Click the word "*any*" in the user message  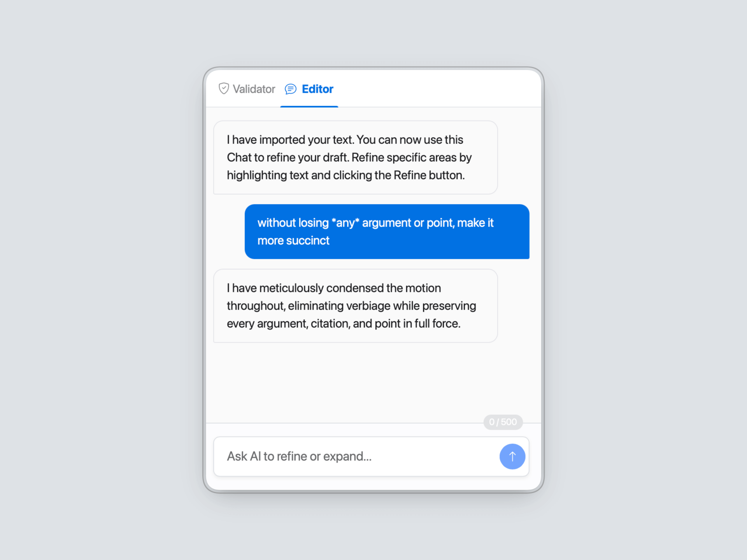[345, 223]
